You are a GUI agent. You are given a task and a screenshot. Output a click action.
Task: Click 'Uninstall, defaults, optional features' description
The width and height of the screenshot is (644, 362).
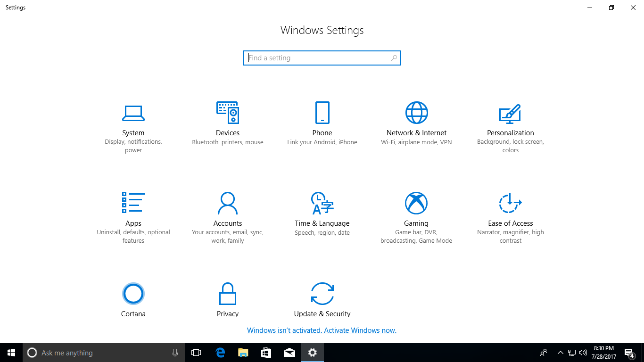pos(133,237)
